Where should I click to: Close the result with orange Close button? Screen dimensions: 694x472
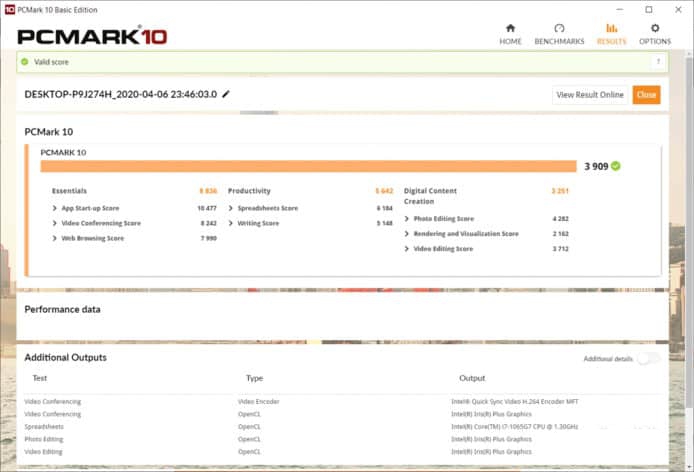(646, 95)
